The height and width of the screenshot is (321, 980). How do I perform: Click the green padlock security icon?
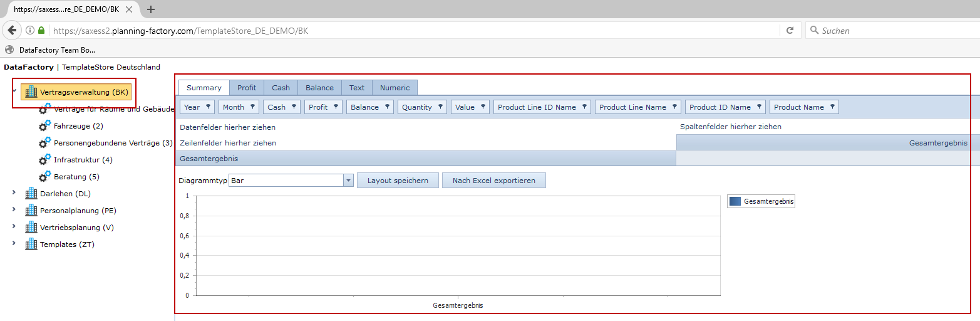[x=41, y=30]
